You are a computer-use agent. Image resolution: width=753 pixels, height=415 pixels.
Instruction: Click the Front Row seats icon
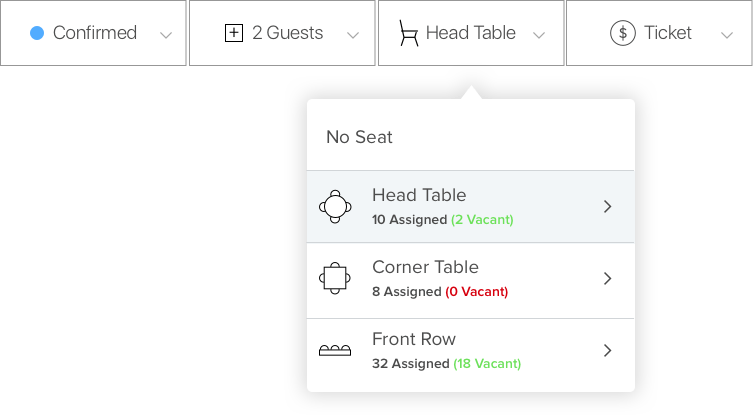335,351
